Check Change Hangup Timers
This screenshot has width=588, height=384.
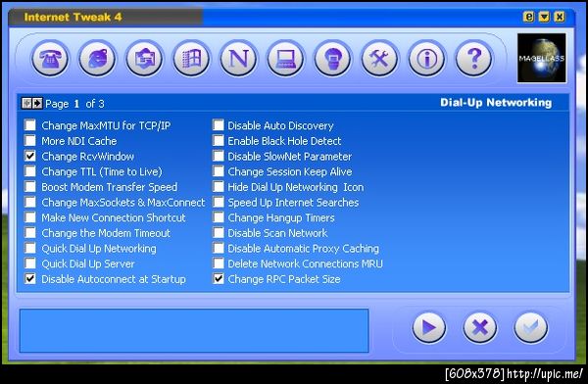(x=219, y=217)
